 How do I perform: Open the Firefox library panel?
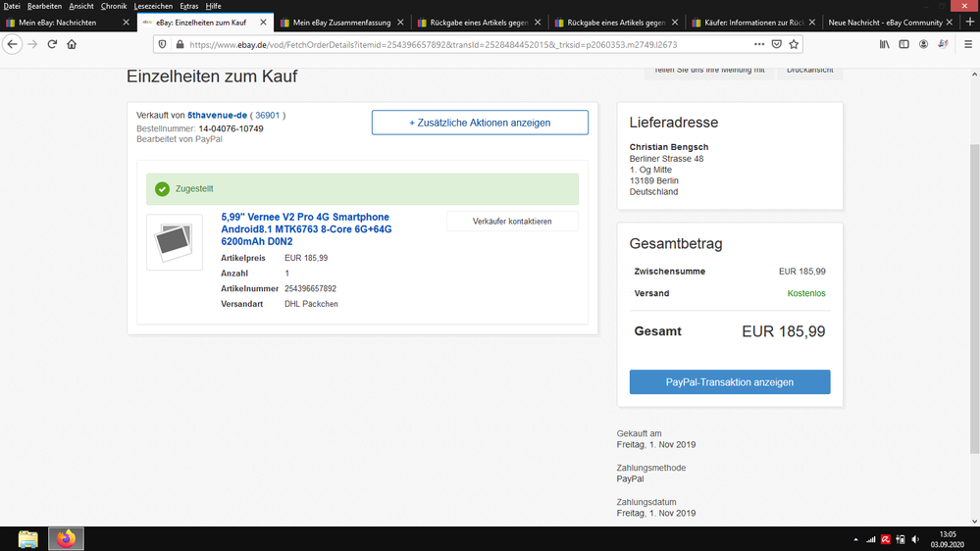click(885, 44)
